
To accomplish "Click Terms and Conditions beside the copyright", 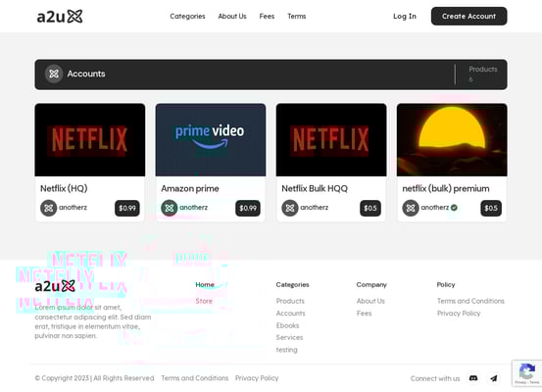I will [195, 378].
